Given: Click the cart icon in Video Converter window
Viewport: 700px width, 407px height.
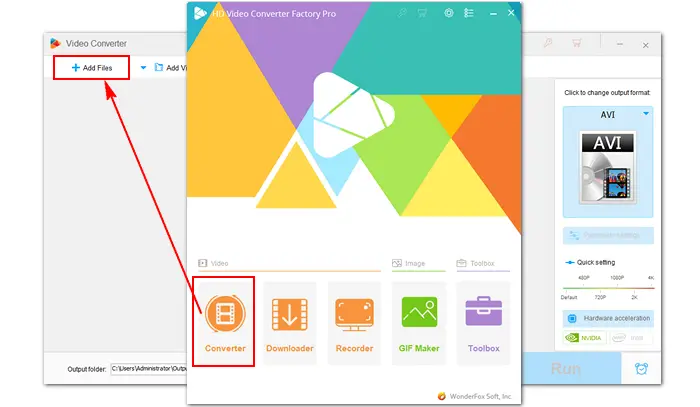Looking at the screenshot, I should point(577,43).
